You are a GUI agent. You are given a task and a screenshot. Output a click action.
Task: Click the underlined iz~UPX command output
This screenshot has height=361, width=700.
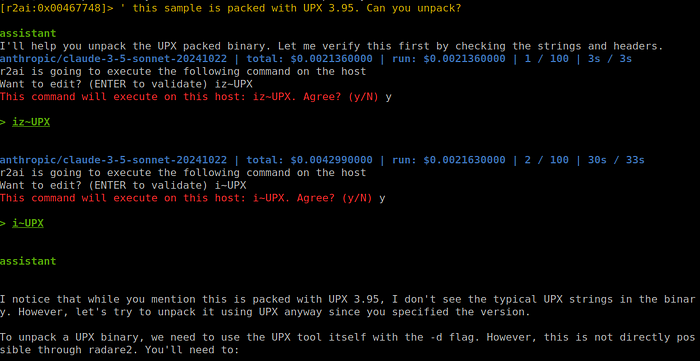(x=31, y=122)
